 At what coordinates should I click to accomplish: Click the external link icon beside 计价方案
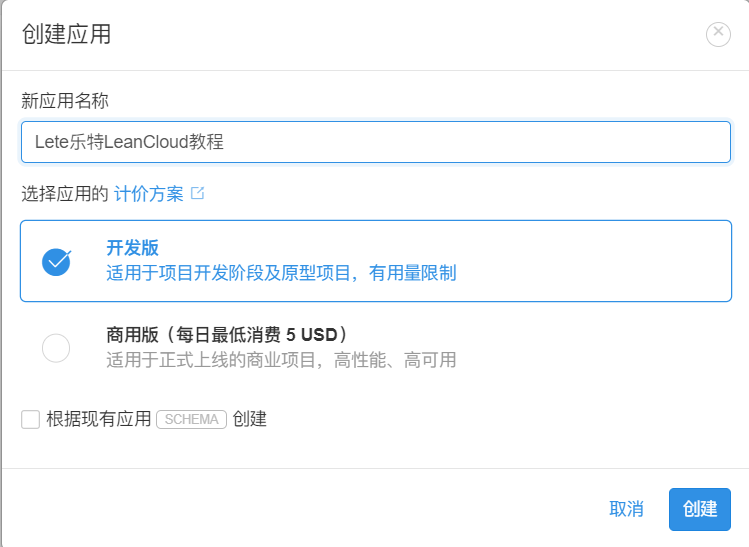(197, 193)
